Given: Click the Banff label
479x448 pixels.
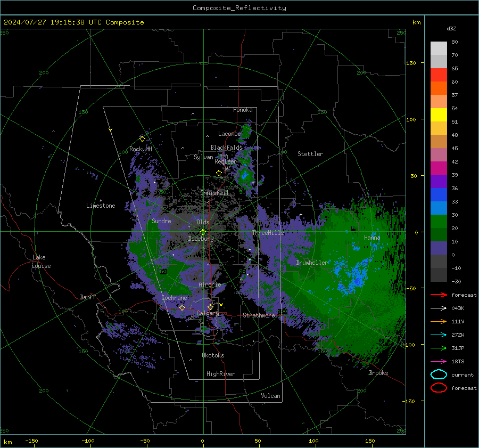Looking at the screenshot, I should tap(88, 297).
